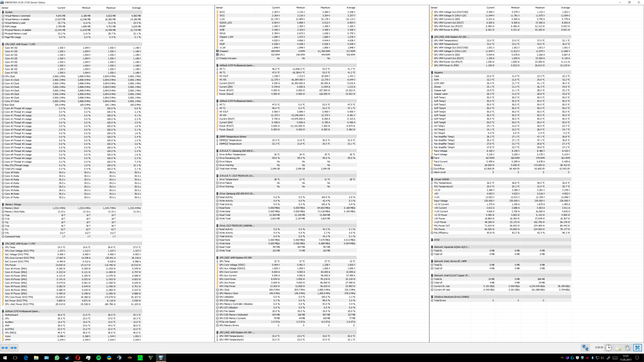Click the middle pane Average column header

point(351,8)
